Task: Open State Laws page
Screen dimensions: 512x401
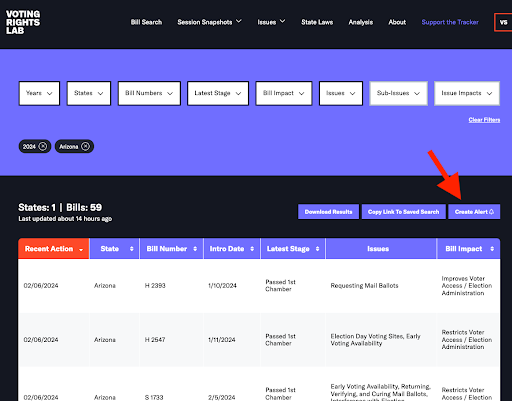Action: pyautogui.click(x=317, y=22)
